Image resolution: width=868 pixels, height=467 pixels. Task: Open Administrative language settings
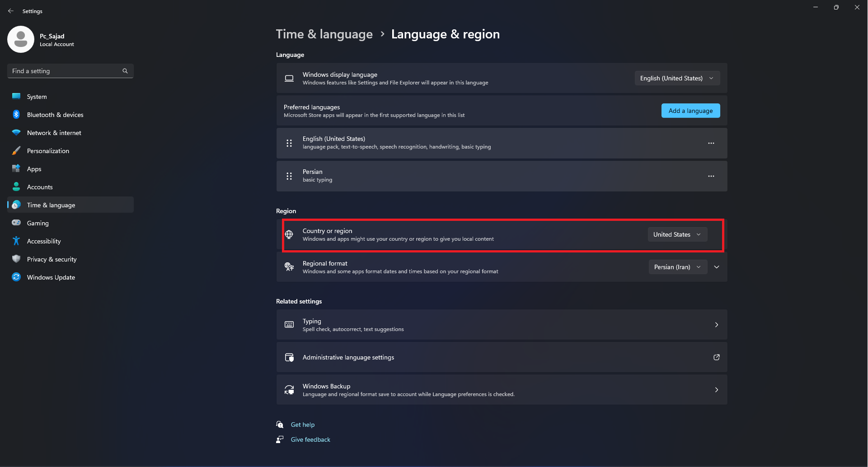tap(502, 357)
